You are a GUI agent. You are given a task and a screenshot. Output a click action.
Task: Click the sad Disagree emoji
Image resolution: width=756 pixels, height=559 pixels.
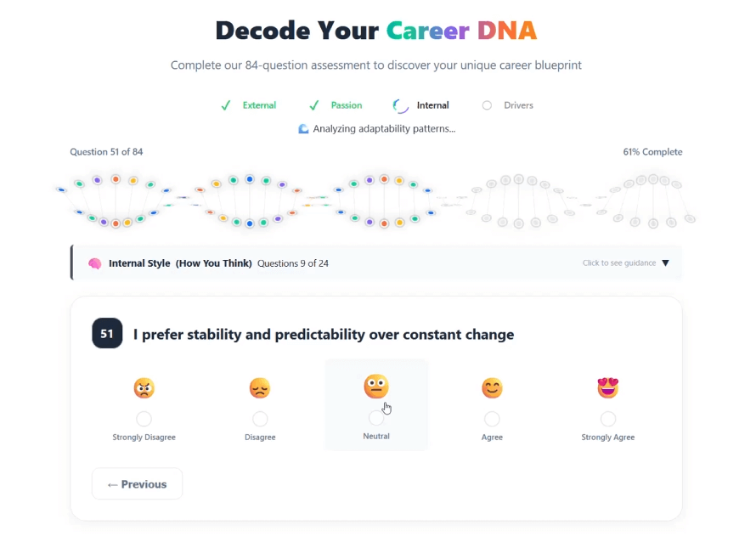coord(260,388)
